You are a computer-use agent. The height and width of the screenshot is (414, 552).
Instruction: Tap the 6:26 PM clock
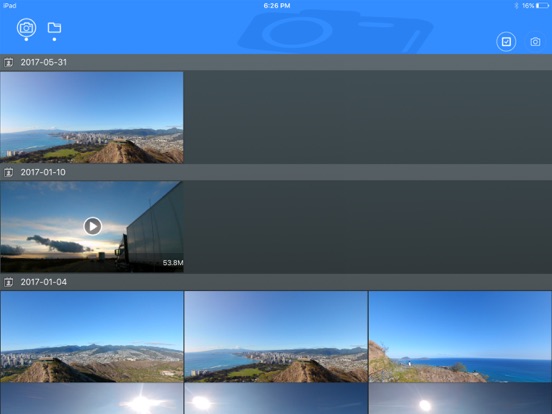tap(277, 6)
